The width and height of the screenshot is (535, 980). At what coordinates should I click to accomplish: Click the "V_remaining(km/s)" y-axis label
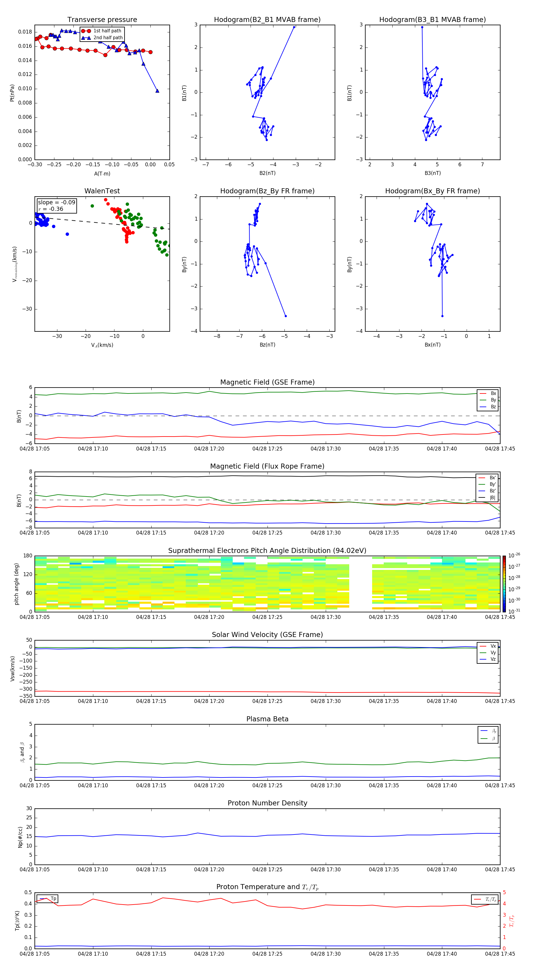click(x=15, y=264)
